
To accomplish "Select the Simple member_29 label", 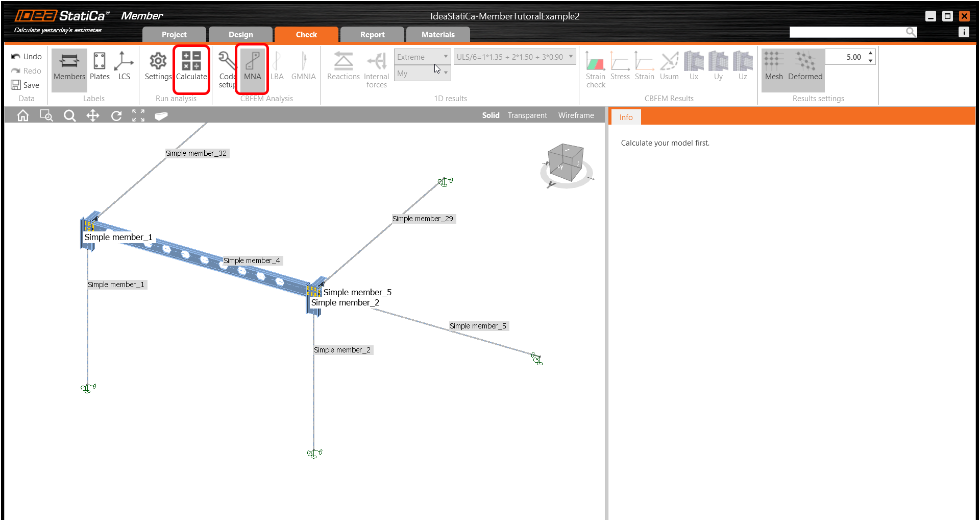I will pyautogui.click(x=423, y=219).
